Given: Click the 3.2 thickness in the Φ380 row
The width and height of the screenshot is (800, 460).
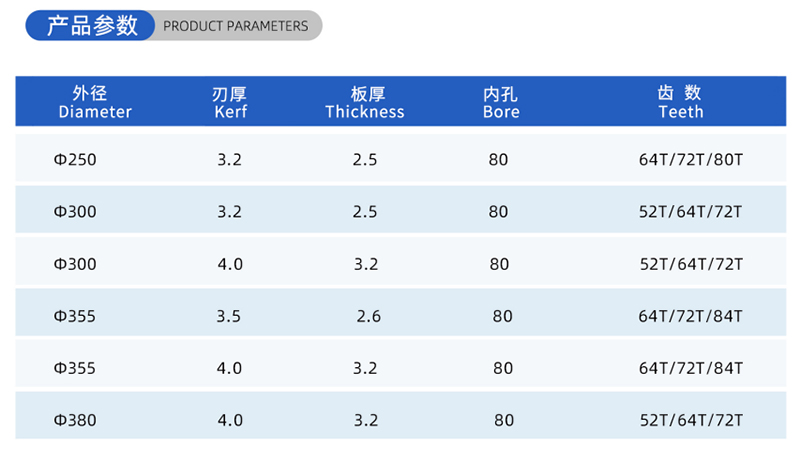Looking at the screenshot, I should 365,420.
